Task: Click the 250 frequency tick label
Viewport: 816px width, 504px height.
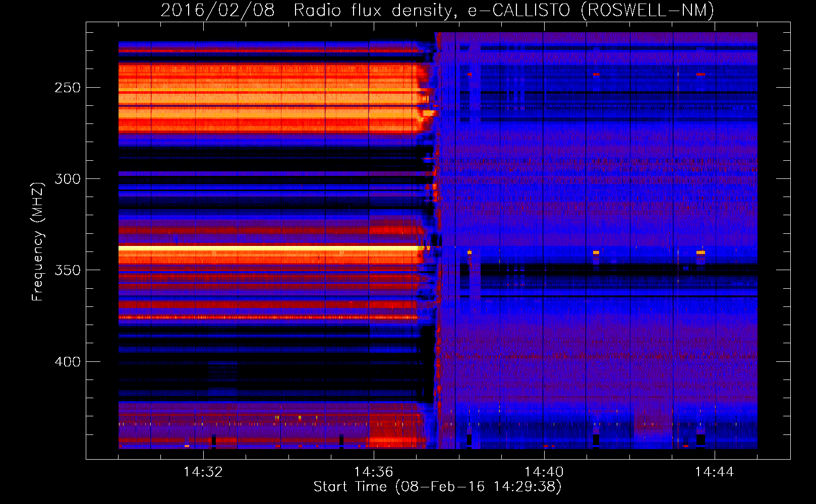Action: (68, 88)
